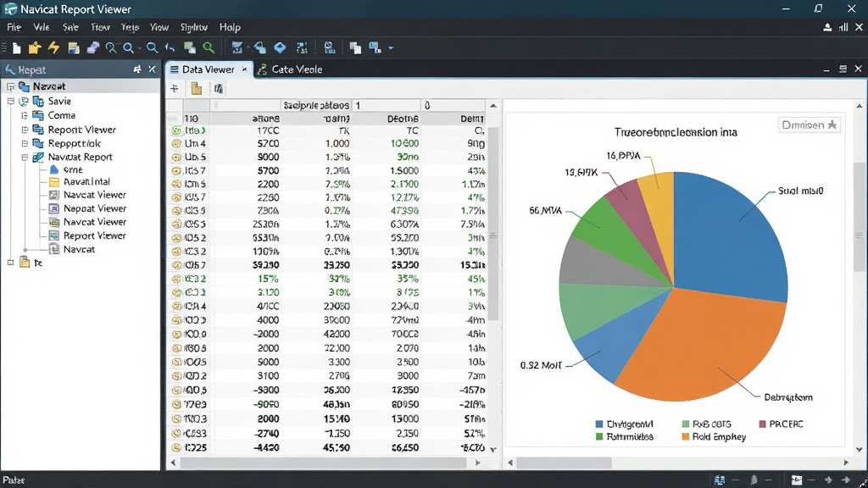
Task: Click the row icon beside the -4420 row
Action: pyautogui.click(x=176, y=447)
